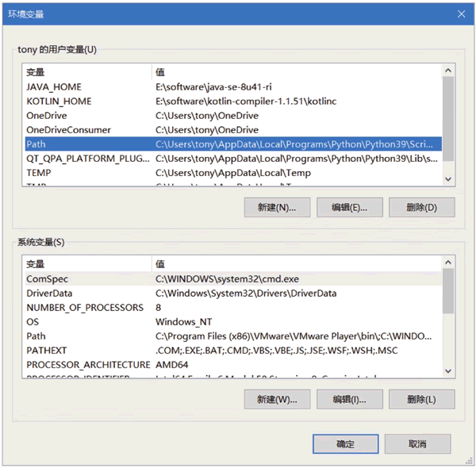
Task: Click 新建(W)... button for system variables
Action: tap(277, 399)
